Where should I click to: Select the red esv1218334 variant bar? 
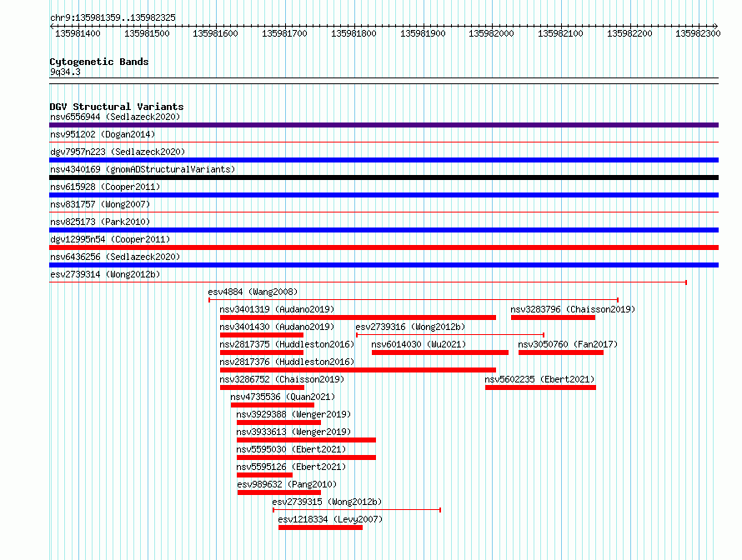pos(320,527)
